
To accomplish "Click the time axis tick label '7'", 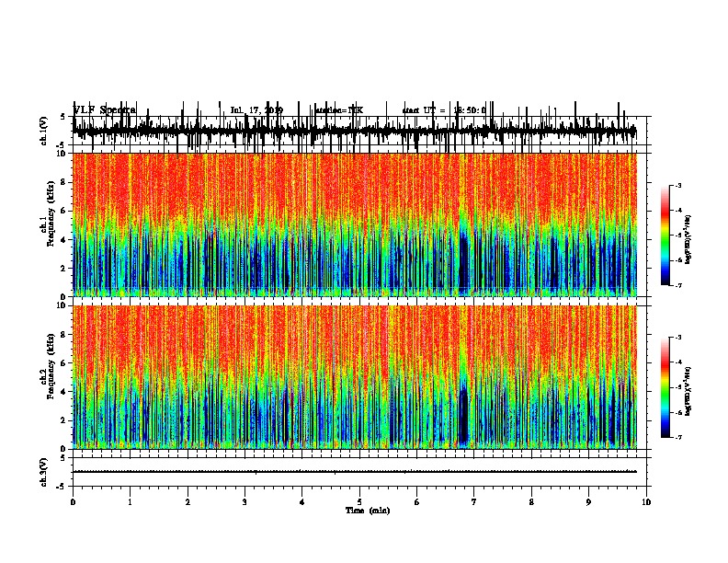I will [474, 501].
